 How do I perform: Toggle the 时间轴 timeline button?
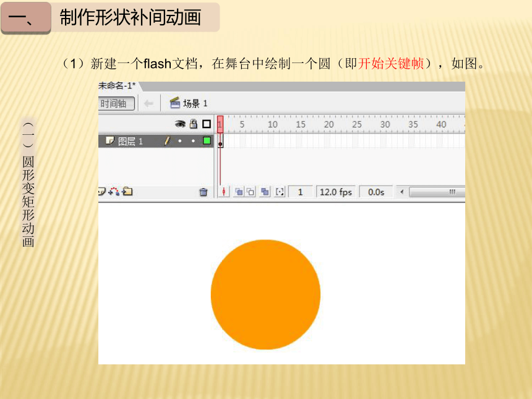(x=116, y=103)
